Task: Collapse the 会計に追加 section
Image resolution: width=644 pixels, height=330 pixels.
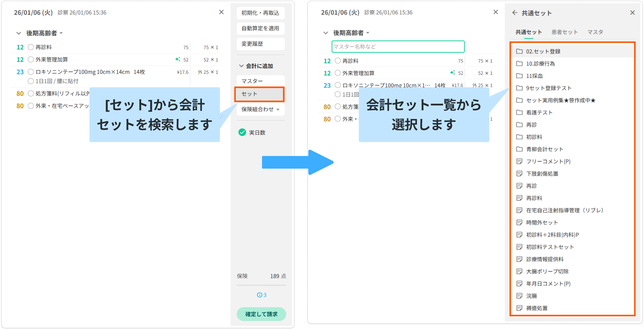Action: tap(241, 66)
